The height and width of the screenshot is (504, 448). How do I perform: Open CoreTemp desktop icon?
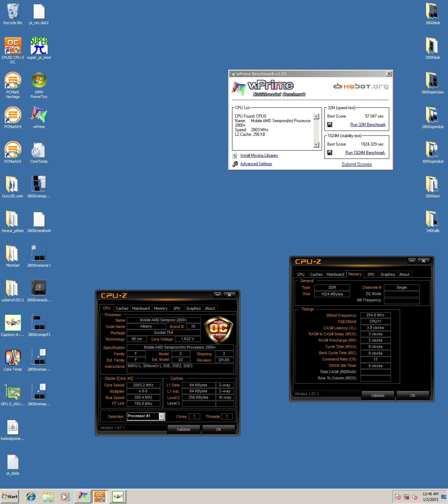pos(39,152)
